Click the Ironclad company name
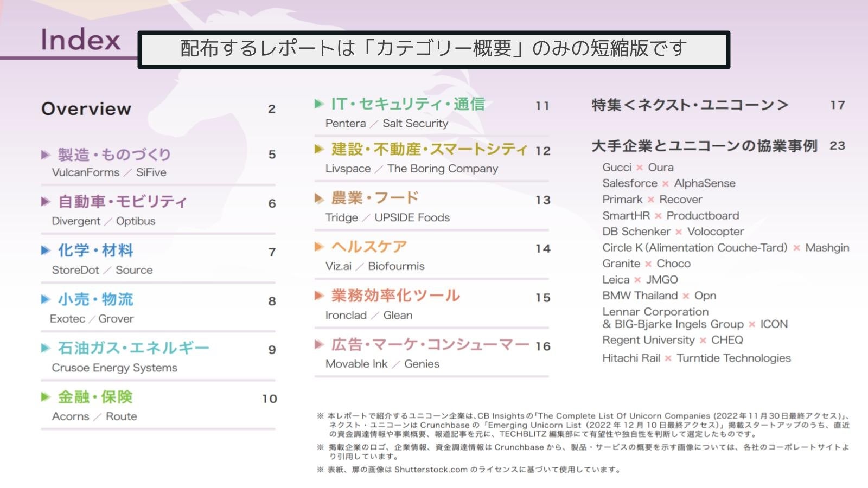 [346, 315]
